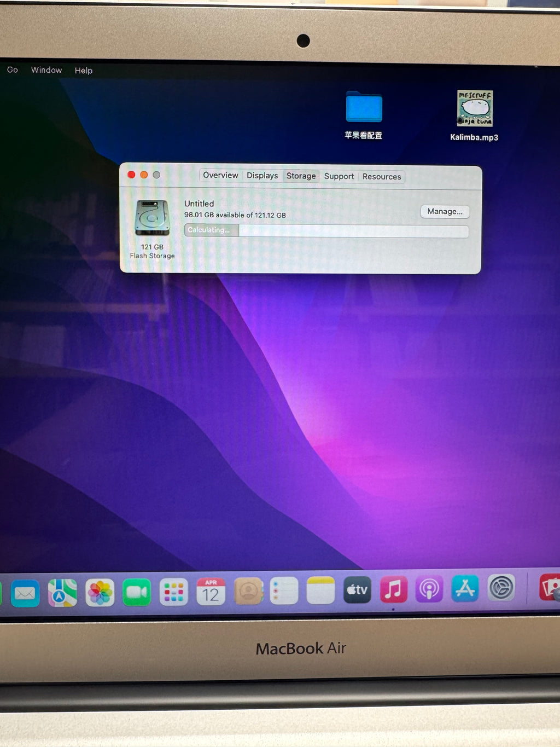
Task: Open System Preferences gear in Dock
Action: (x=501, y=588)
